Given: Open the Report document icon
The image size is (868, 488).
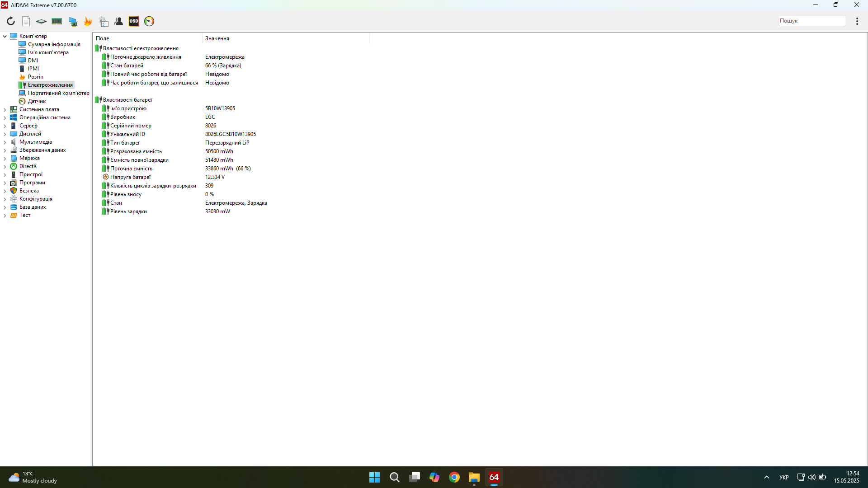Looking at the screenshot, I should (26, 21).
